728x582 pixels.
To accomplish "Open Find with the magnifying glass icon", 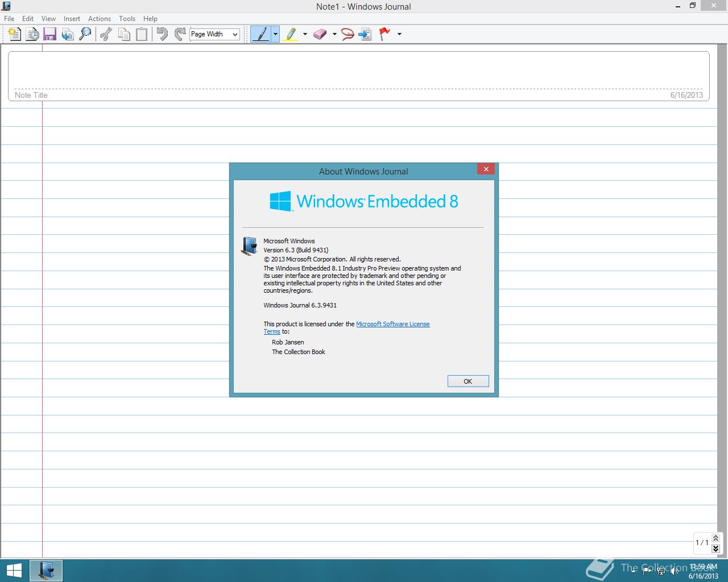I will (x=85, y=34).
